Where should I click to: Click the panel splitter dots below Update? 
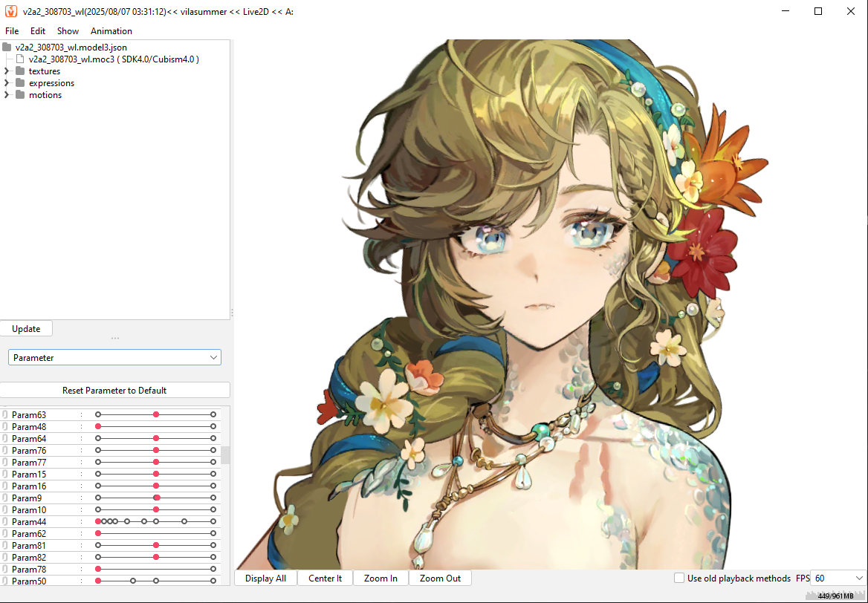pos(114,338)
